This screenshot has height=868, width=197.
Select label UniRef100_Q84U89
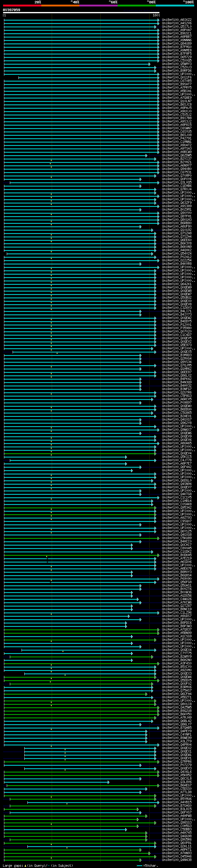[x=177, y=43]
